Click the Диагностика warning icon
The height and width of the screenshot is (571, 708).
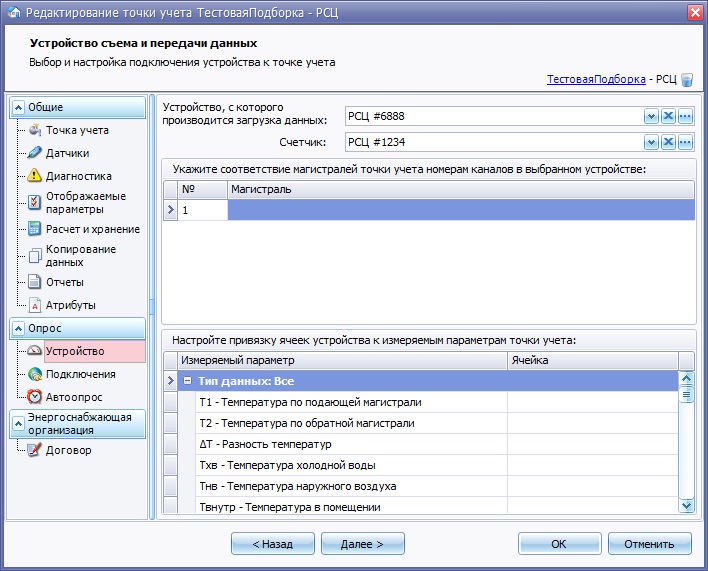[35, 176]
